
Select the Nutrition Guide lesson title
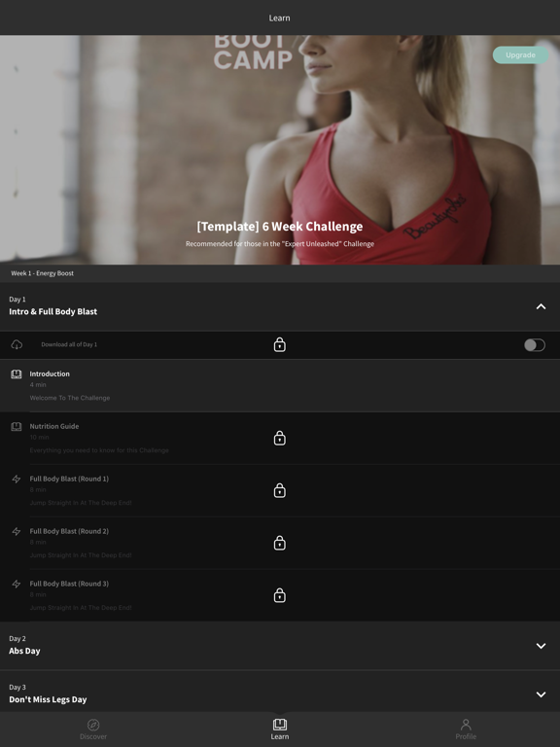pos(54,426)
